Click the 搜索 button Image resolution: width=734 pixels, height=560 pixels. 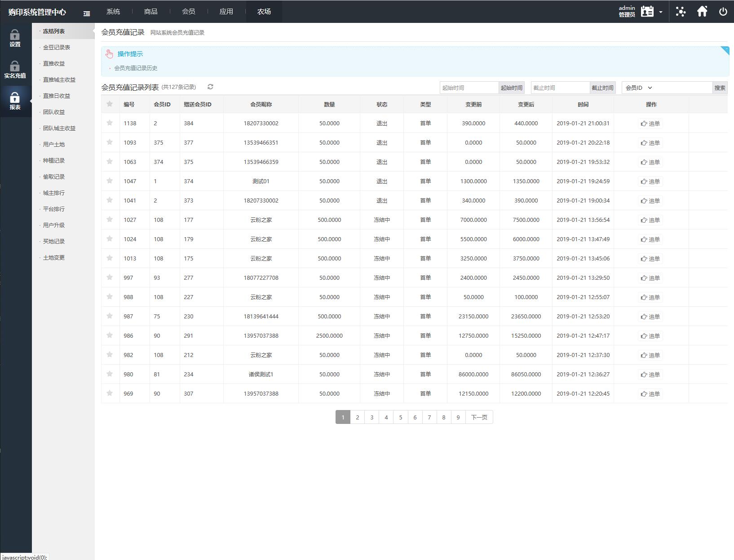[x=720, y=88]
